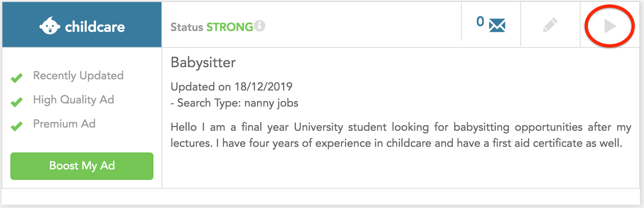Click the Boost My Ad button

coord(82,166)
